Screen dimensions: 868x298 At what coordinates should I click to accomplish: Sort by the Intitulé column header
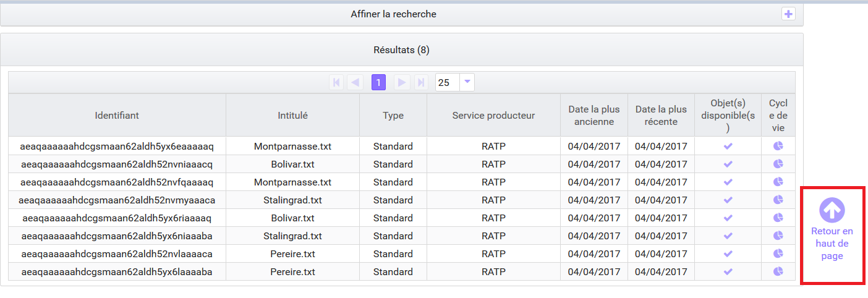(x=292, y=115)
